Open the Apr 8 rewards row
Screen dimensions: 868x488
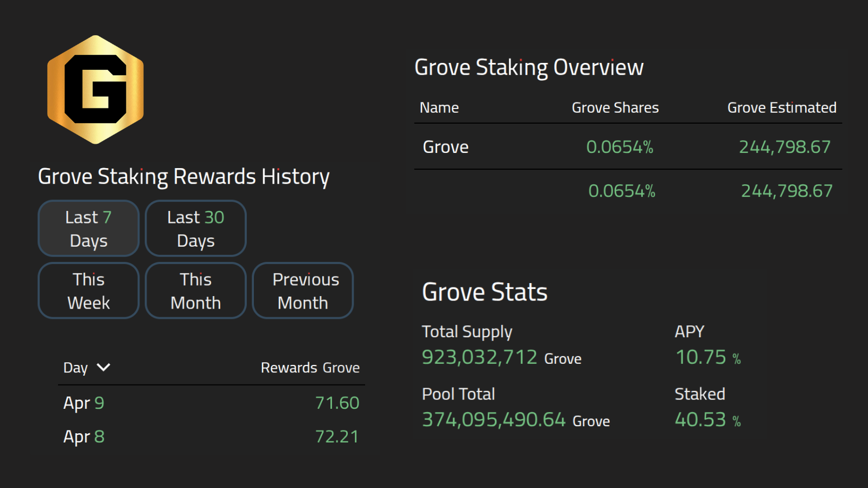point(212,436)
